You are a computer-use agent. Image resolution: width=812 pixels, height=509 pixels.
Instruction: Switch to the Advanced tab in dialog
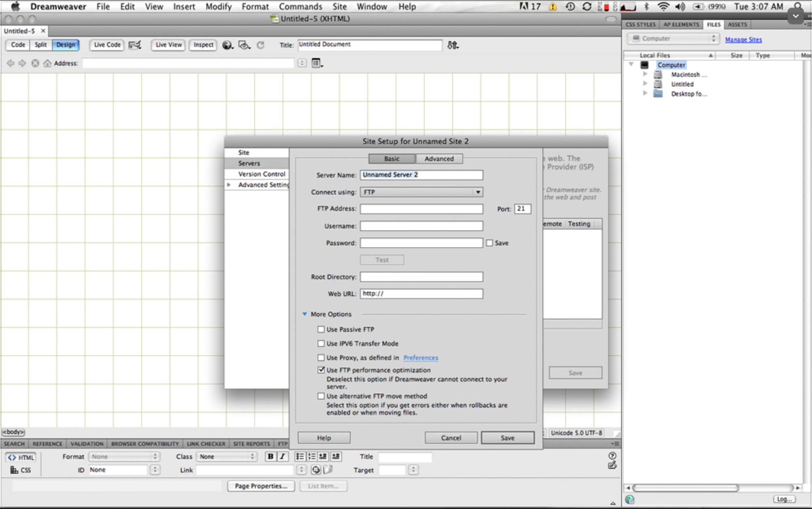pyautogui.click(x=439, y=159)
